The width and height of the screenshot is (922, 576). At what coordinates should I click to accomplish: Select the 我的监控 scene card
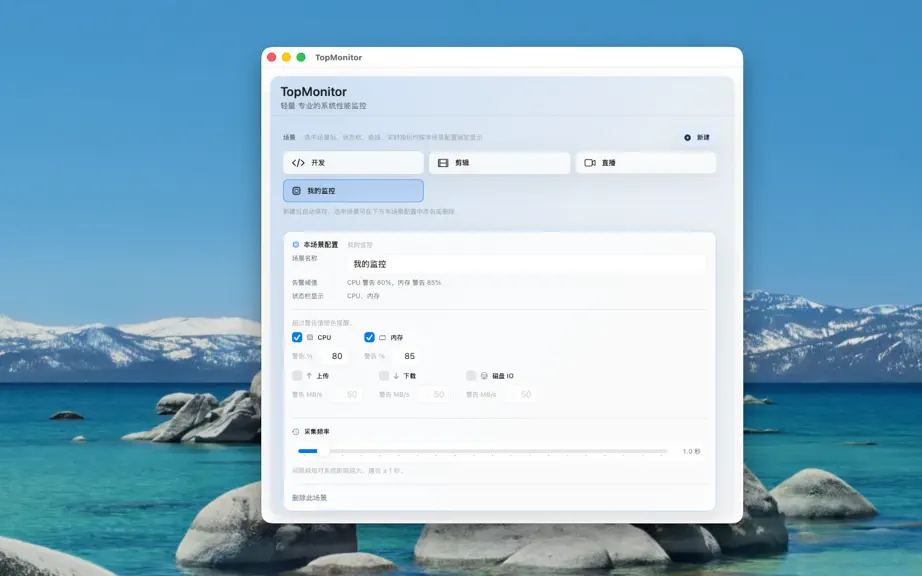[x=353, y=190]
